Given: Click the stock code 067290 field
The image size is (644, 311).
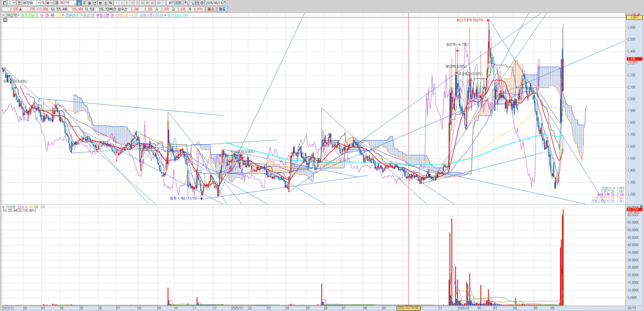Looking at the screenshot, I should tap(29, 3).
